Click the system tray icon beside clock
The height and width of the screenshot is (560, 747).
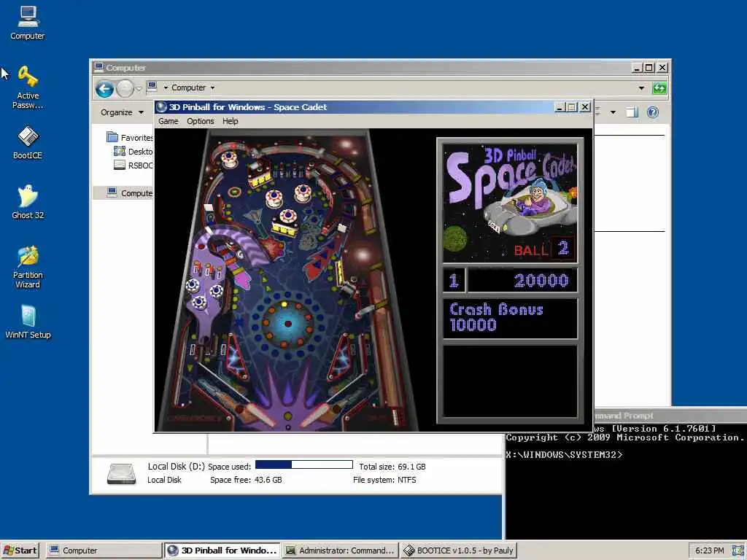click(738, 551)
